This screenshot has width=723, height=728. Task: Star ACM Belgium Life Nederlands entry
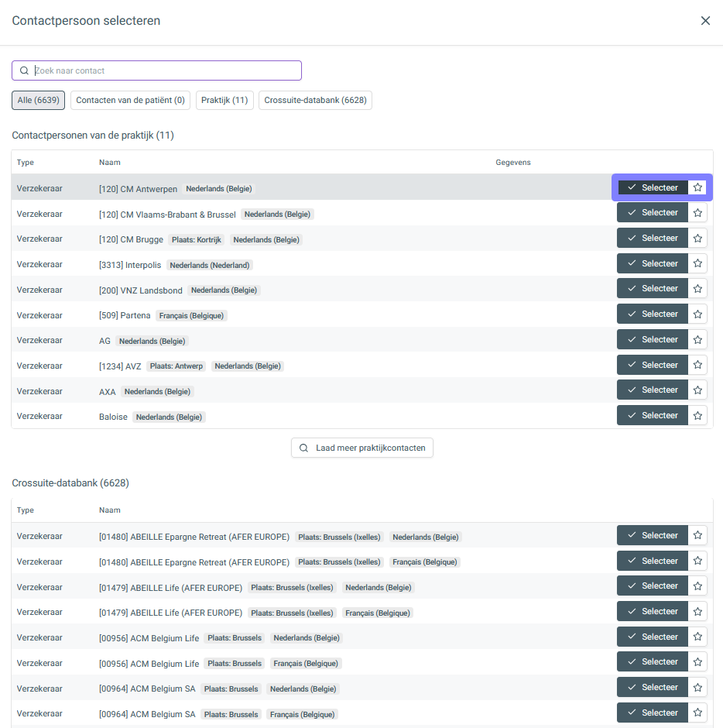[697, 637]
